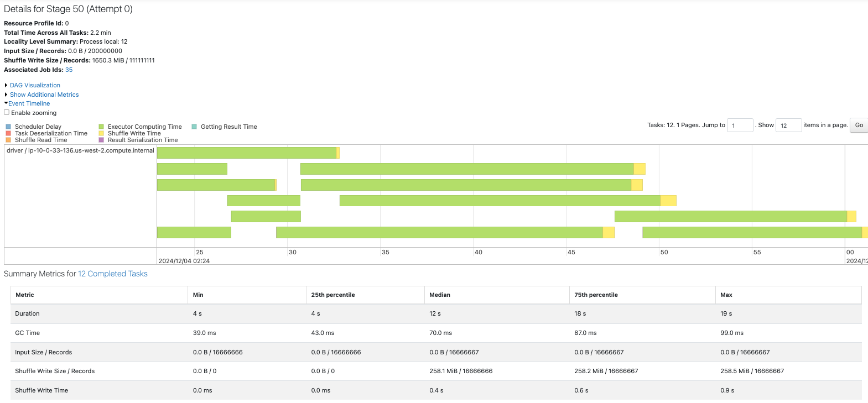Image resolution: width=868 pixels, height=403 pixels.
Task: Click the 40 tick on the timeline axis
Action: [479, 252]
